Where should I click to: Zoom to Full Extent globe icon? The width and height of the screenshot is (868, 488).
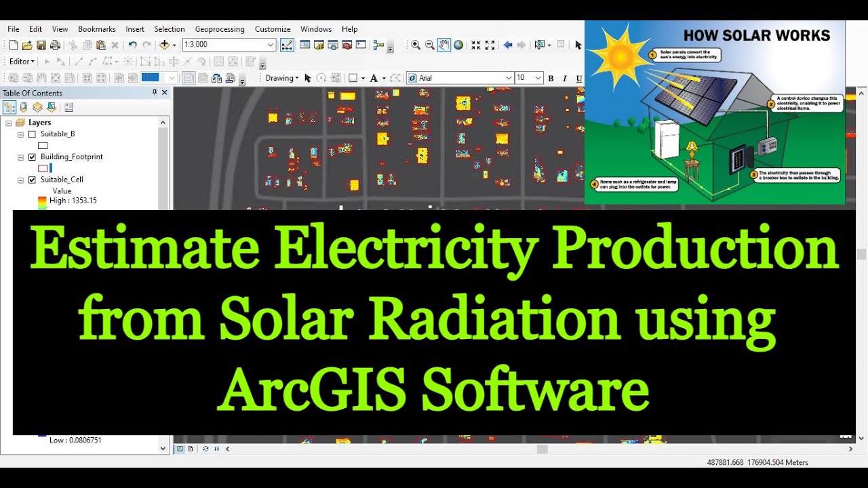pos(458,45)
